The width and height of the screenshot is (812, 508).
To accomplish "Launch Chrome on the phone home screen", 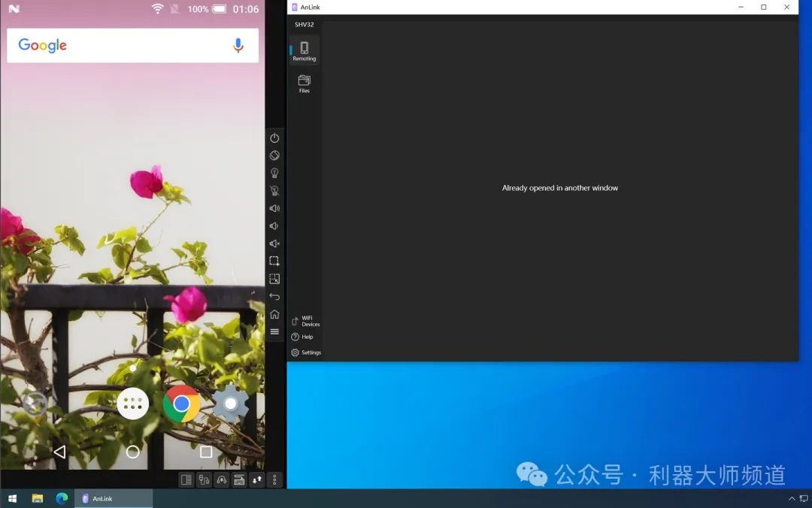I will click(181, 404).
